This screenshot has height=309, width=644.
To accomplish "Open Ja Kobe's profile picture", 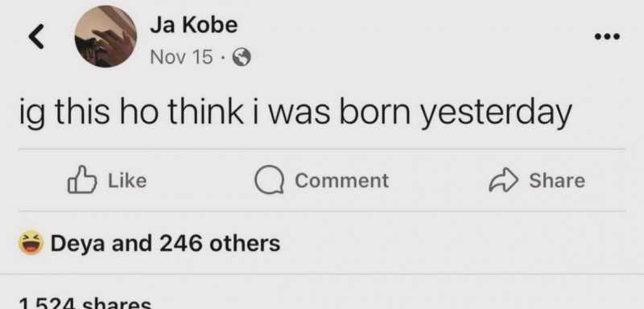I will (105, 36).
